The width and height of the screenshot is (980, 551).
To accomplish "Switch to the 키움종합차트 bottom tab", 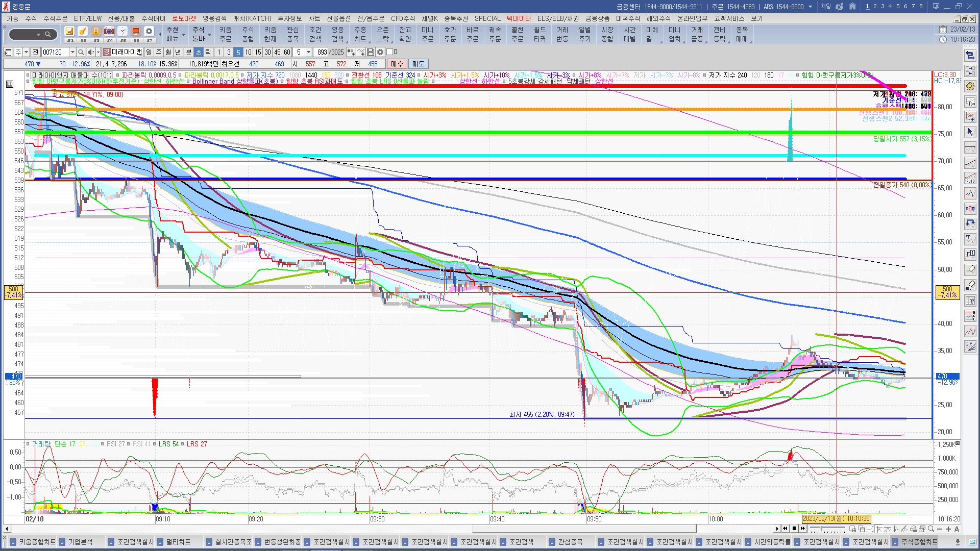I will point(37,542).
